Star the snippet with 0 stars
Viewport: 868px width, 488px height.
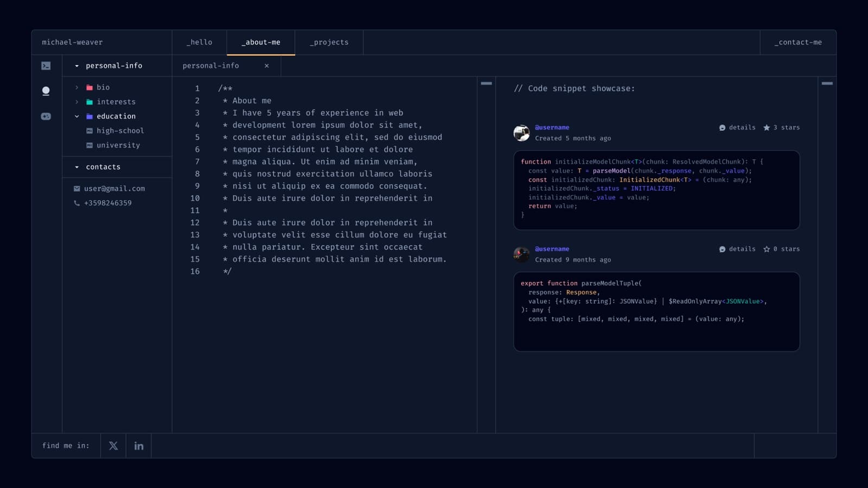coord(767,249)
